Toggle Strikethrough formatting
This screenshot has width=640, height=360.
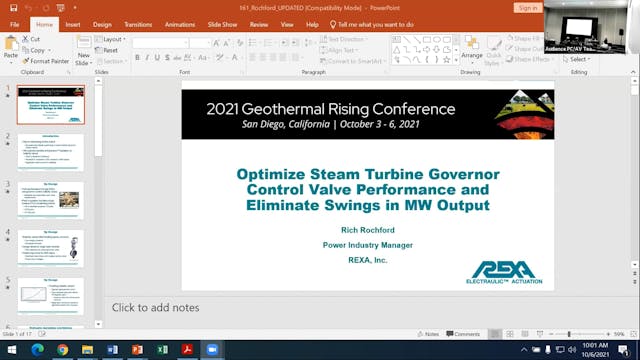click(177, 58)
